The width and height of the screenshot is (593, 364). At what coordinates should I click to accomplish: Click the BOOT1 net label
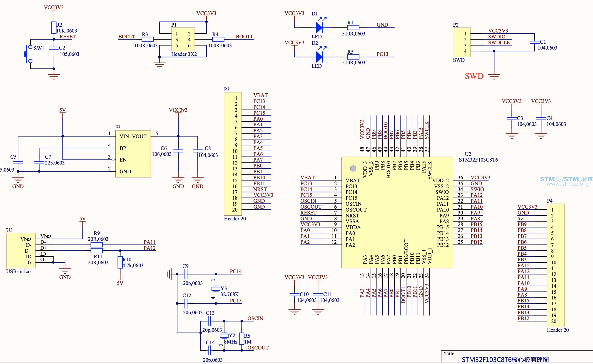244,37
